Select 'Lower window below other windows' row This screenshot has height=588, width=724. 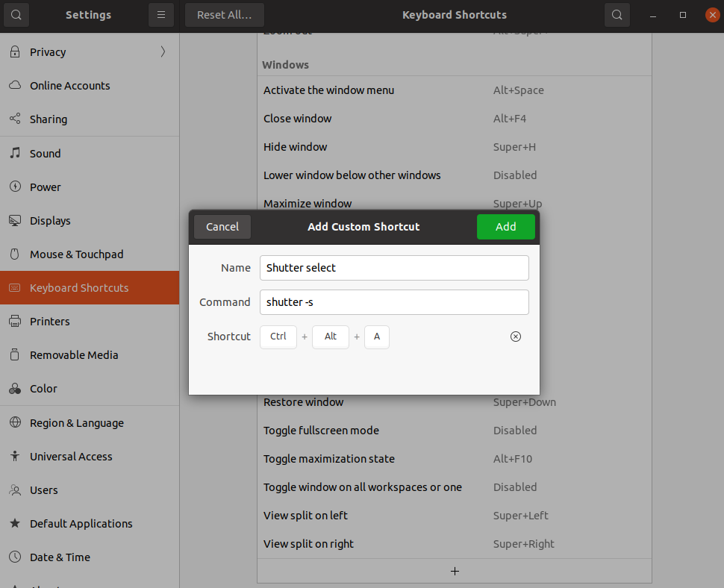(x=455, y=175)
